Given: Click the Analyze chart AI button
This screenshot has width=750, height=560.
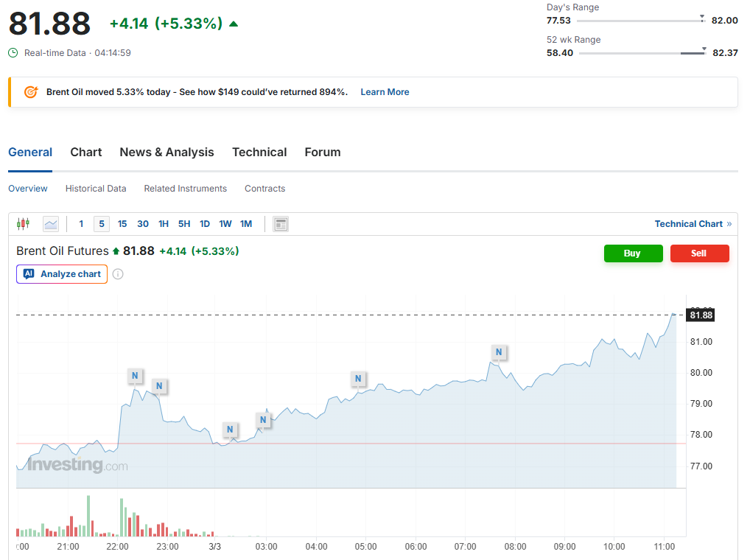Looking at the screenshot, I should coord(62,274).
